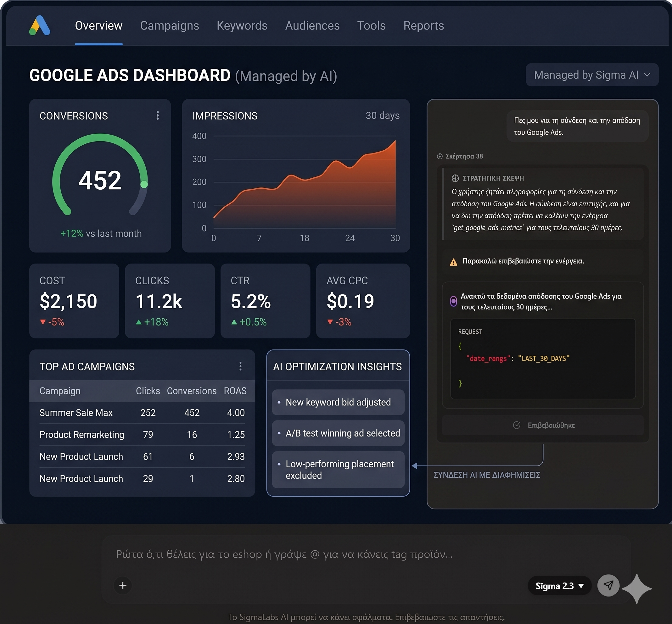Image resolution: width=672 pixels, height=624 pixels.
Task: Click the user message about Google Ads
Action: click(x=577, y=126)
